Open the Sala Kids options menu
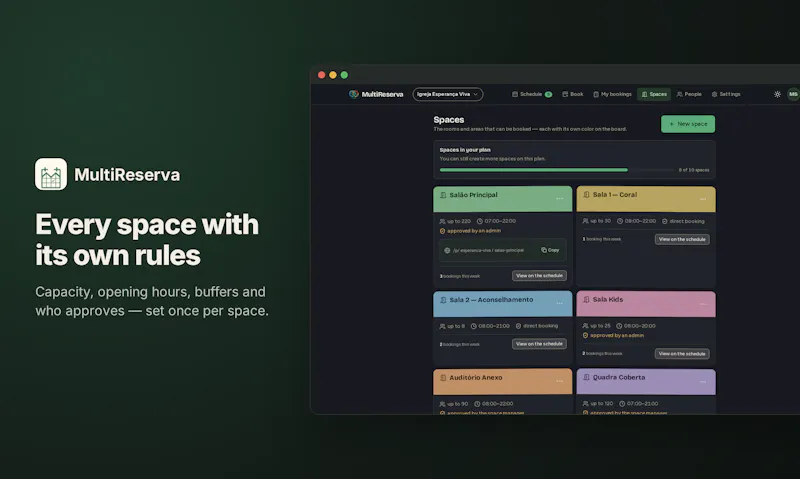This screenshot has height=479, width=800. coord(703,304)
